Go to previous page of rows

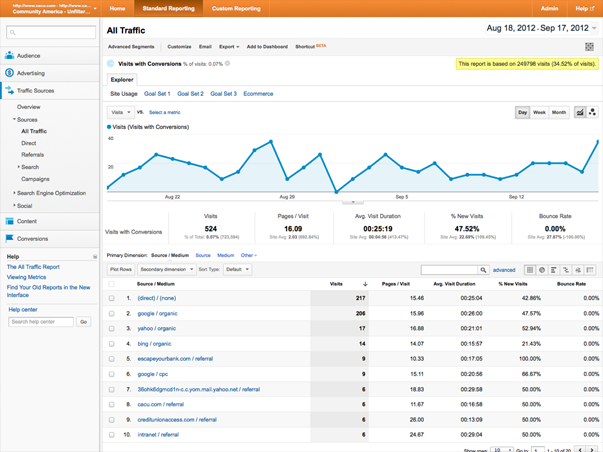[580, 449]
